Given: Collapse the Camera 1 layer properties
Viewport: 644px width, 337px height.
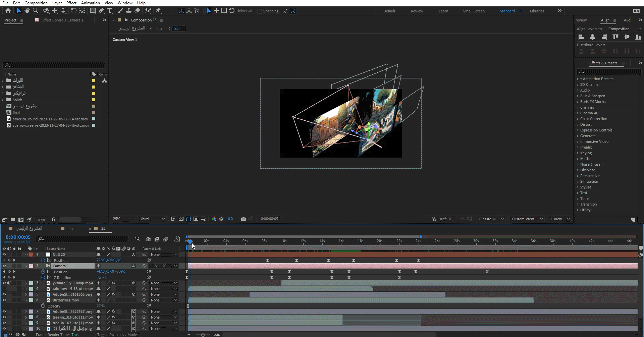Looking at the screenshot, I should coord(26,266).
